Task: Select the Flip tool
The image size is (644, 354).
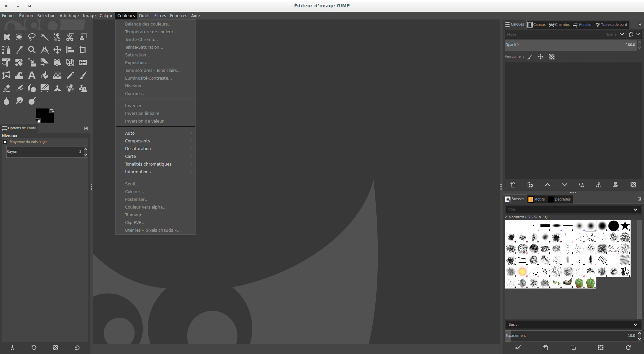Action: point(83,62)
